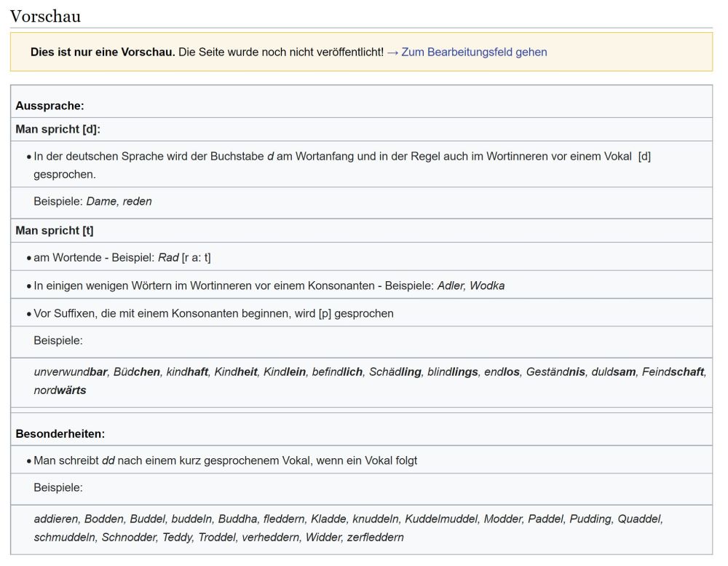Click the word 'Kuddelmuddel' in the list

(440, 519)
